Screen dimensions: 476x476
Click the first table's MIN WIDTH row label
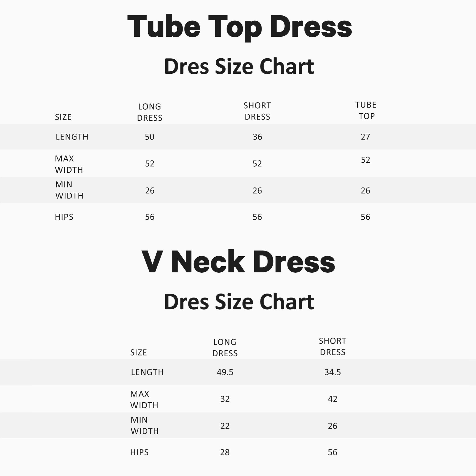69,190
